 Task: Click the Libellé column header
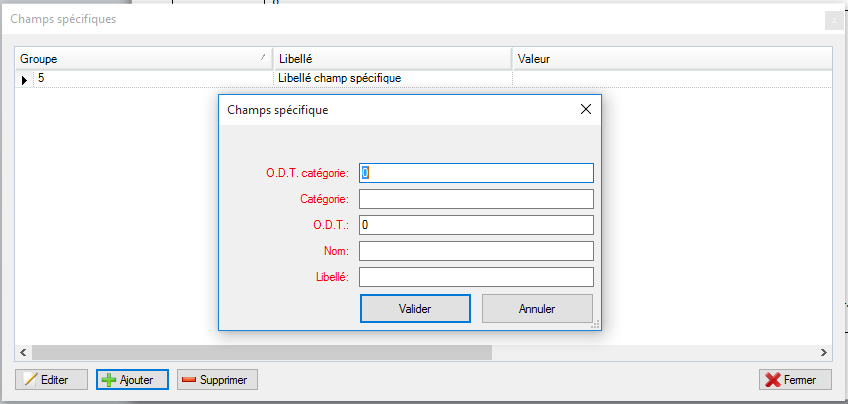[x=390, y=59]
